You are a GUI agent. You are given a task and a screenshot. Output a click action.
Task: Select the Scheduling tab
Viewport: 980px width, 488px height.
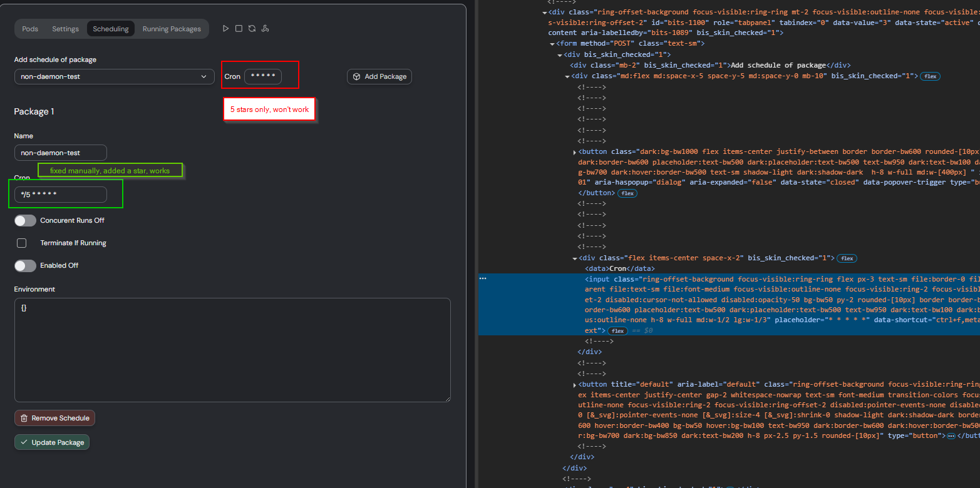[111, 29]
